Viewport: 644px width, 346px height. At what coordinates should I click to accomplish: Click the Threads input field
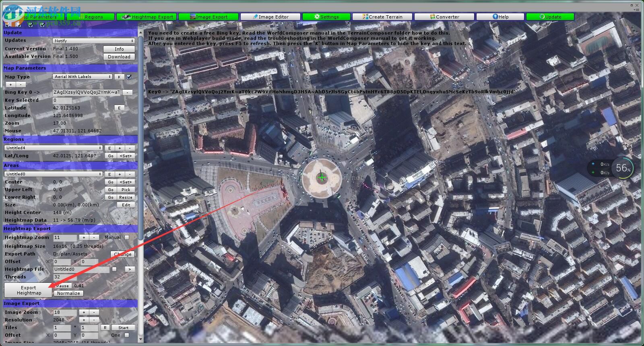point(65,277)
